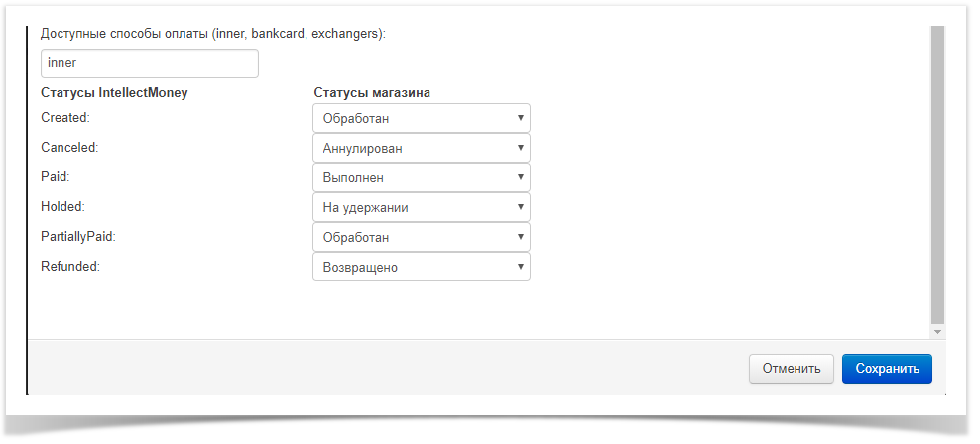Viewport: 980px width, 444px height.
Task: Click the "Created:" row label
Action: [x=65, y=118]
